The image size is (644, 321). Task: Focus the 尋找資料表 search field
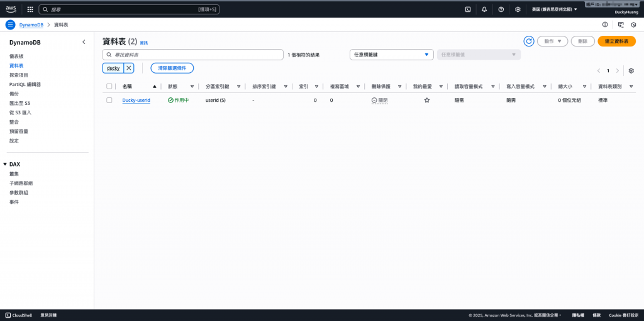192,55
